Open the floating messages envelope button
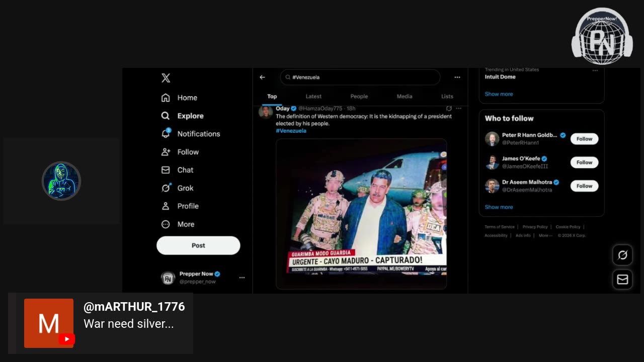Screen dimensions: 644x362 [622, 280]
